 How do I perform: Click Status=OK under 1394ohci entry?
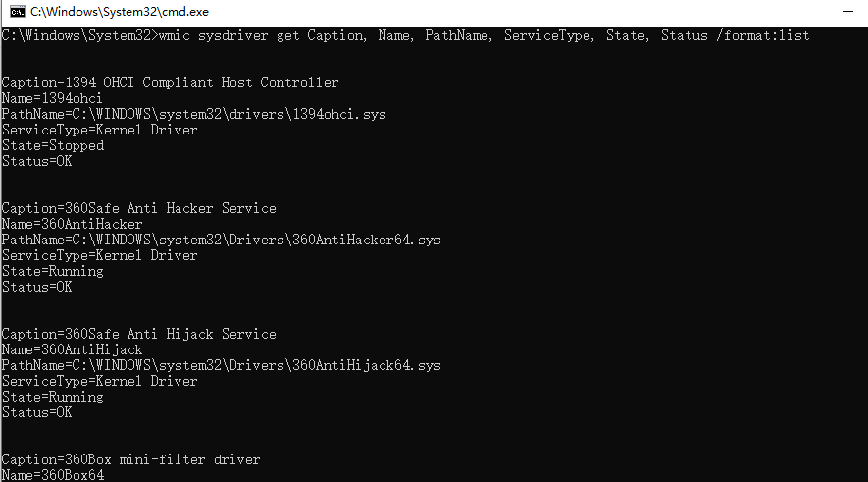click(36, 162)
